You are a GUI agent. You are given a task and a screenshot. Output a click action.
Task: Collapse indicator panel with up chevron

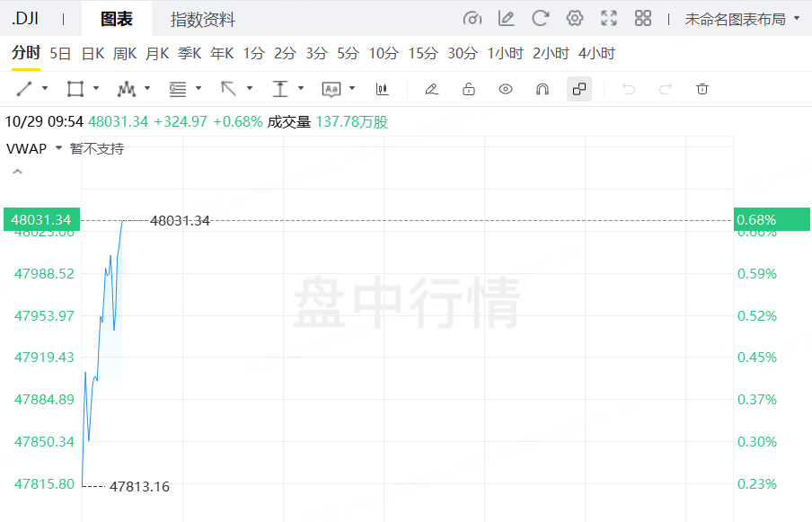click(x=16, y=172)
